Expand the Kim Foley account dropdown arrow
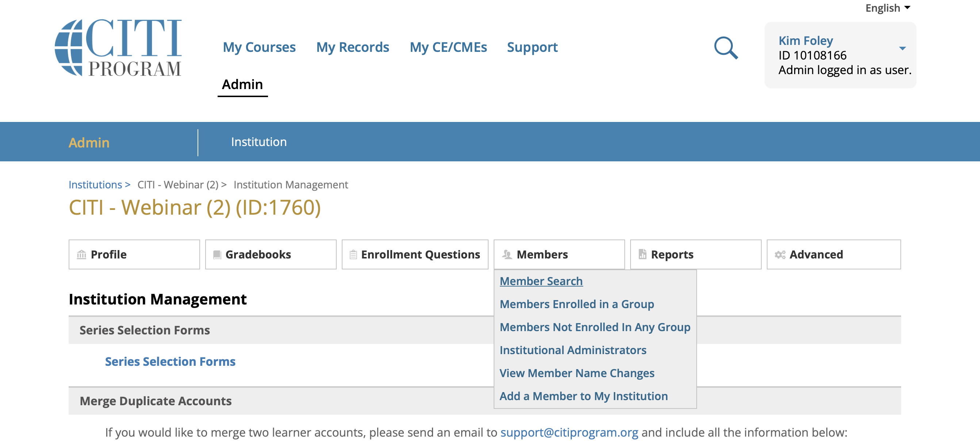Viewport: 980px width, 441px height. coord(902,48)
